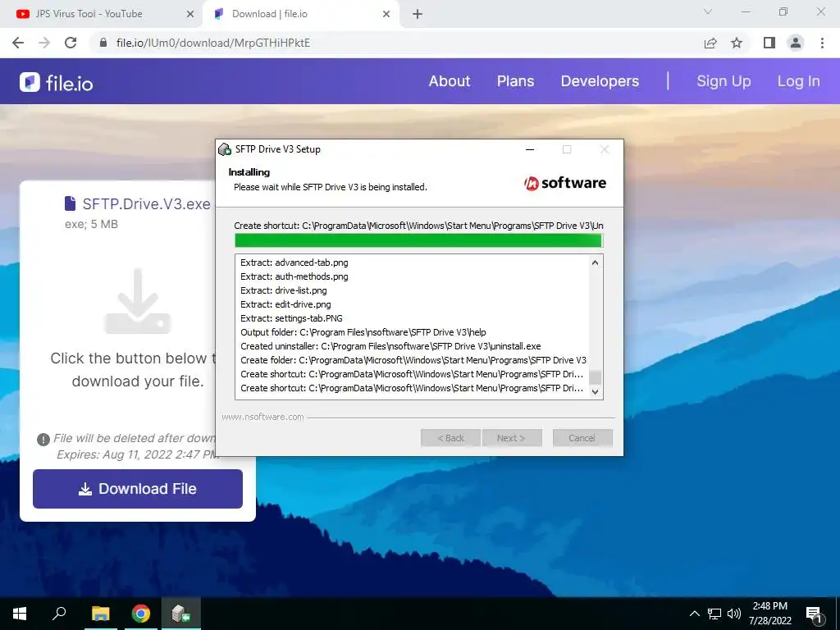Show hidden system tray icons
The width and height of the screenshot is (840, 630).
(x=694, y=614)
